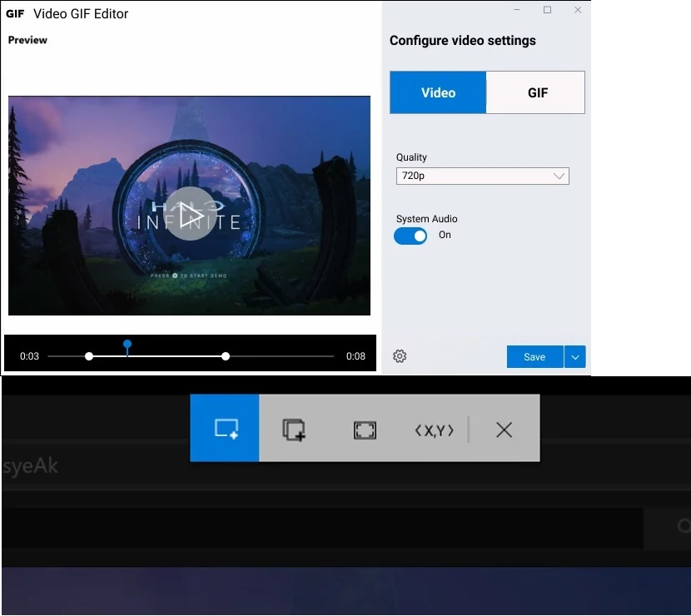Play the Halo Infinite preview video

coord(190,214)
